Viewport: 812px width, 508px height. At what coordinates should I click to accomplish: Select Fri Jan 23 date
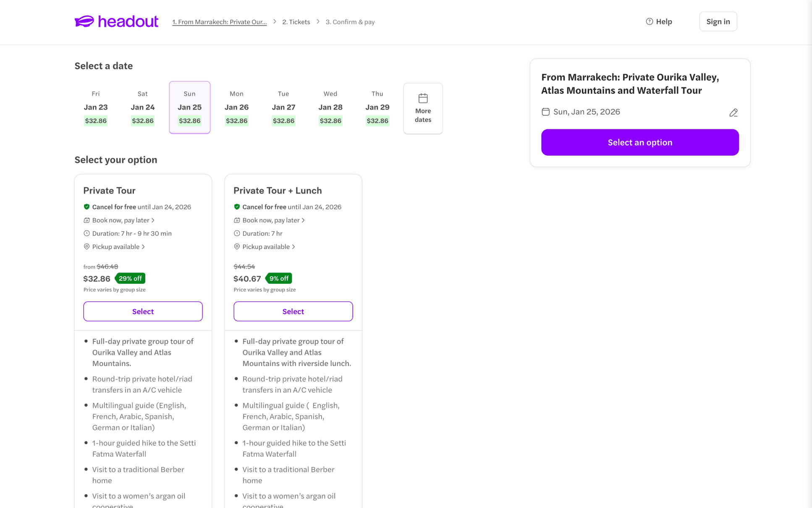click(96, 107)
